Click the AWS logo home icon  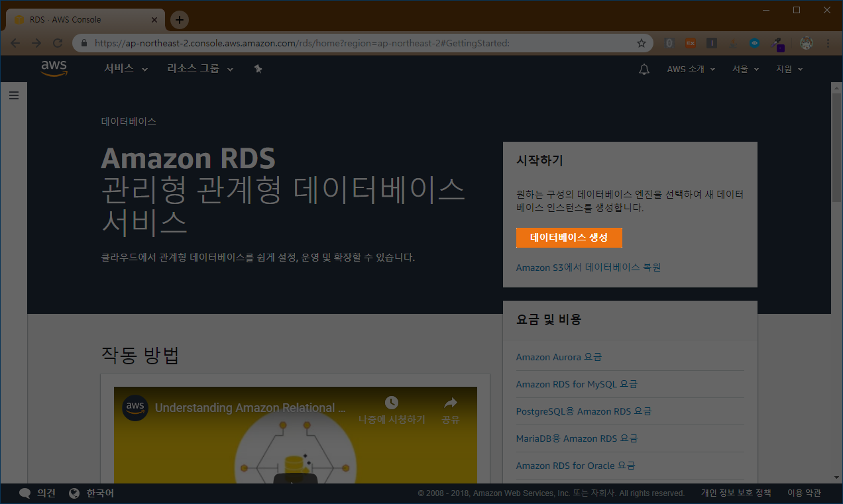[x=54, y=68]
